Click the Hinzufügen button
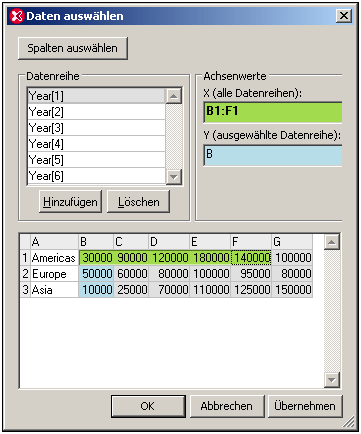 70,202
